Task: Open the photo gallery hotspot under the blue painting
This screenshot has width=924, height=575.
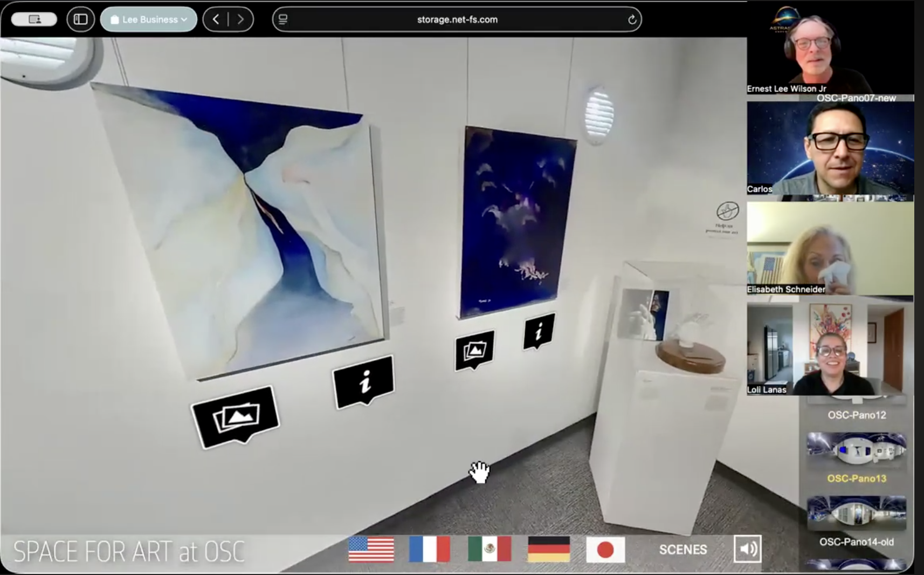Action: [474, 351]
